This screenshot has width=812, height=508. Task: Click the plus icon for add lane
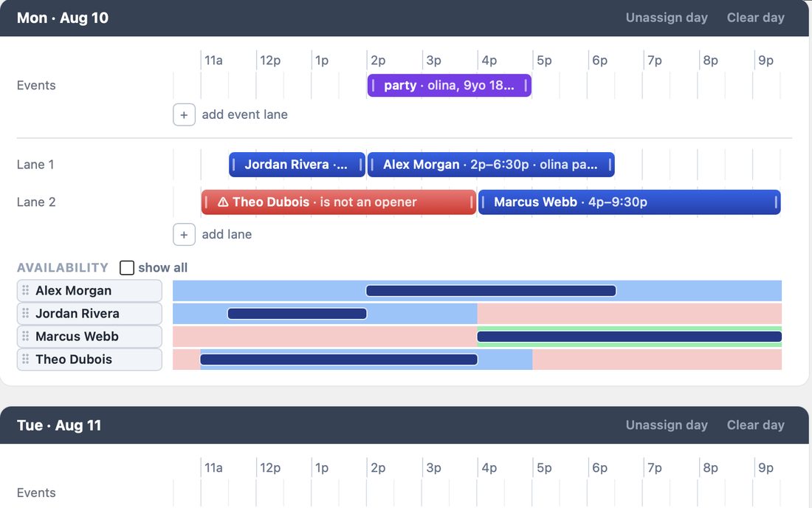[x=184, y=235]
